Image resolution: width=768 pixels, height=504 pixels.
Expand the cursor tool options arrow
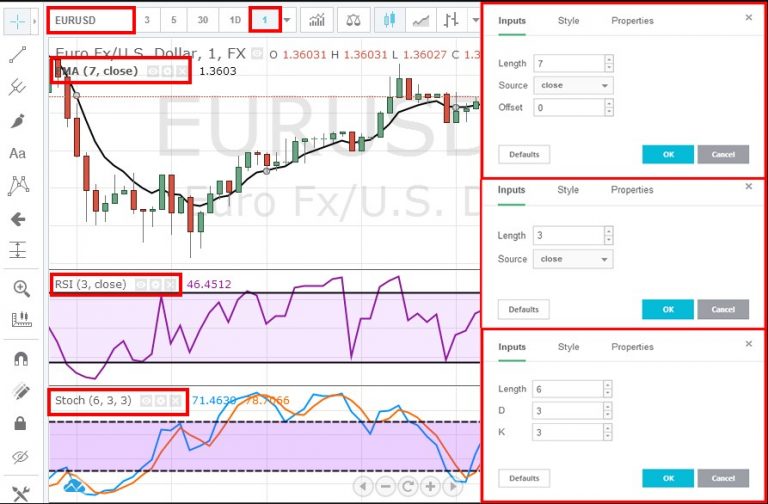tap(34, 22)
